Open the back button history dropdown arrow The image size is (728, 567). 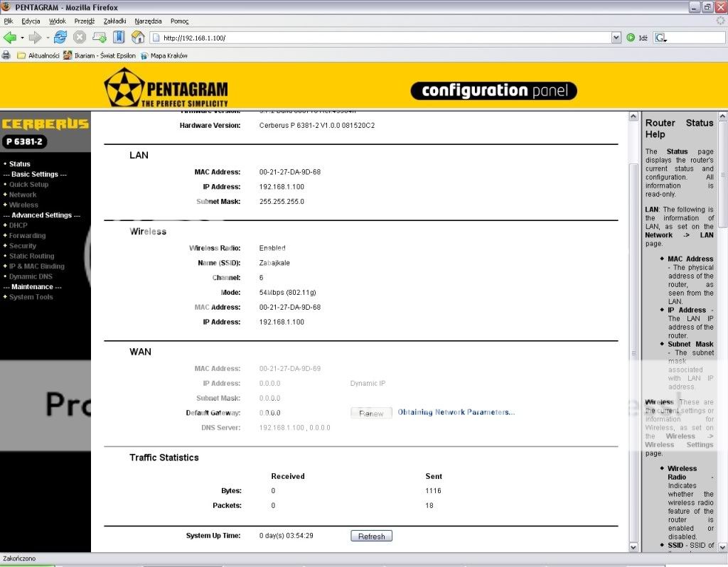[22, 38]
